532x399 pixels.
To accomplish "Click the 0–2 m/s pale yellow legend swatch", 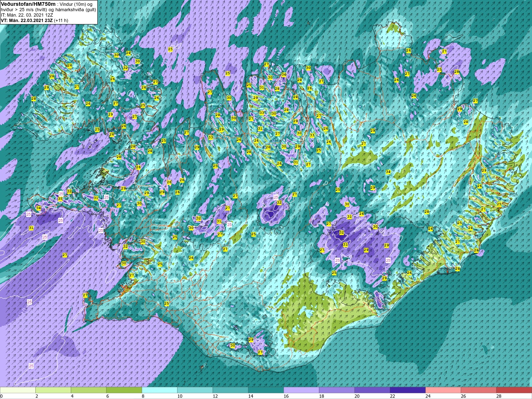I will pyautogui.click(x=18, y=390).
